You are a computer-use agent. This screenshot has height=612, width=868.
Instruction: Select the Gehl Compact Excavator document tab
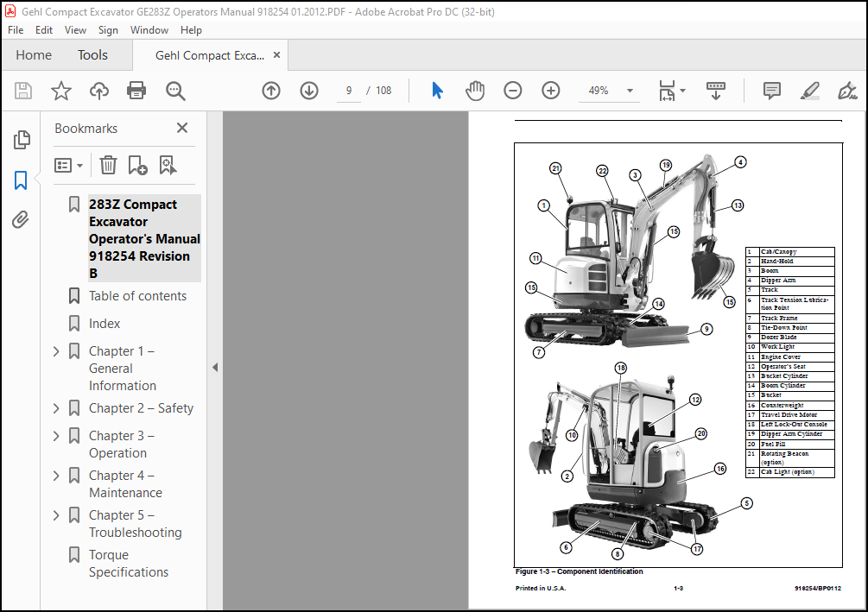tap(210, 55)
